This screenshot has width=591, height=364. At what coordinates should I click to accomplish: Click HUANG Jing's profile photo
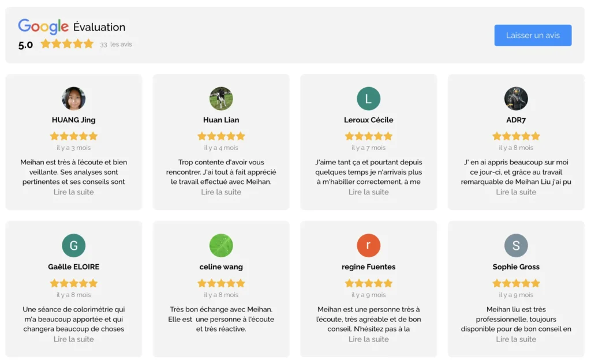(x=74, y=99)
